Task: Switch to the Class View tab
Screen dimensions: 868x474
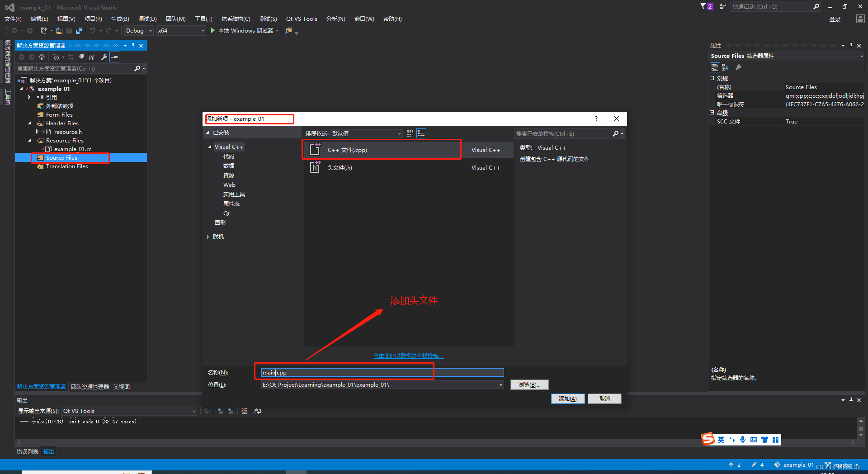Action: pos(122,387)
